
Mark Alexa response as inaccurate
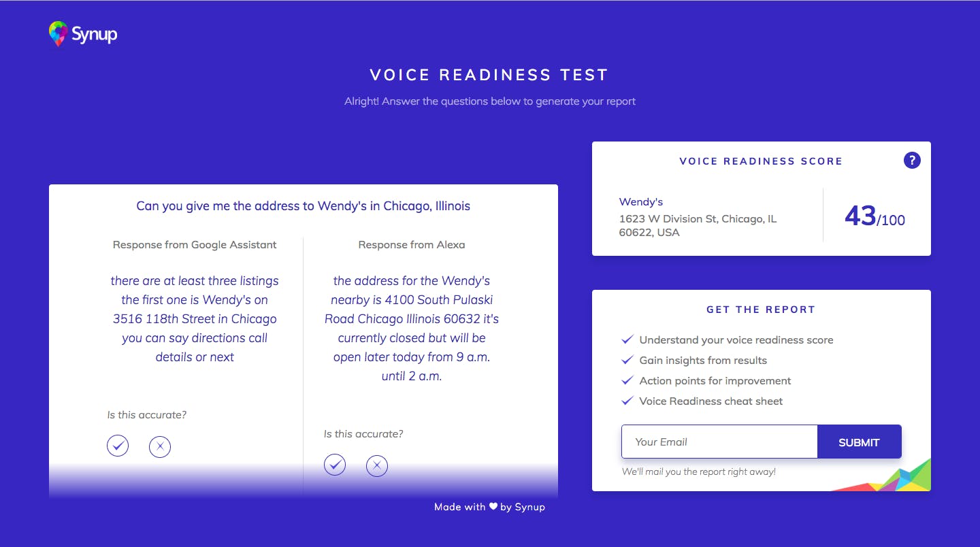[x=377, y=465]
